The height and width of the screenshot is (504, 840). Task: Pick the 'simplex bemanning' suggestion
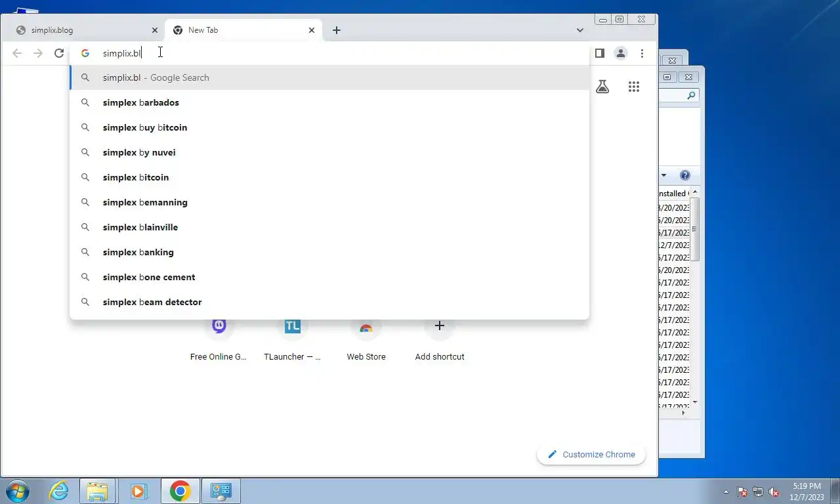pos(329,202)
